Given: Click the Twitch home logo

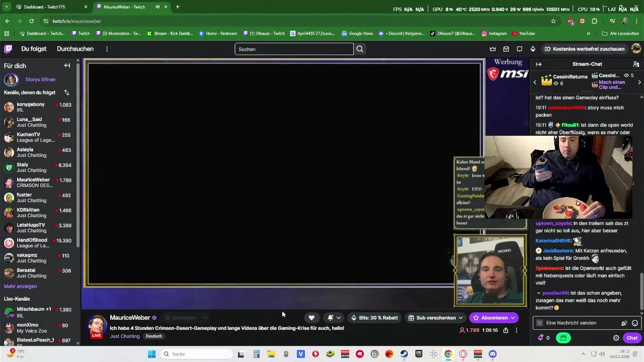Looking at the screenshot, I should (8, 49).
